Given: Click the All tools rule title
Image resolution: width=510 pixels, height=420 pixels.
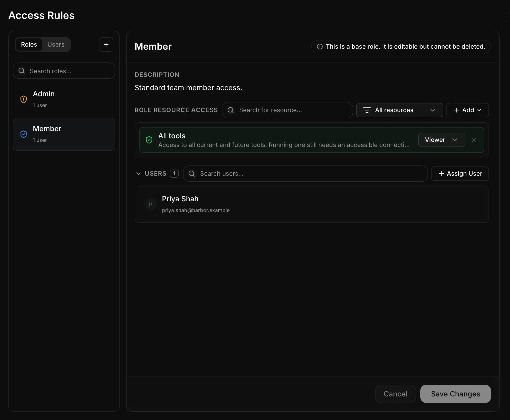Looking at the screenshot, I should pos(172,136).
